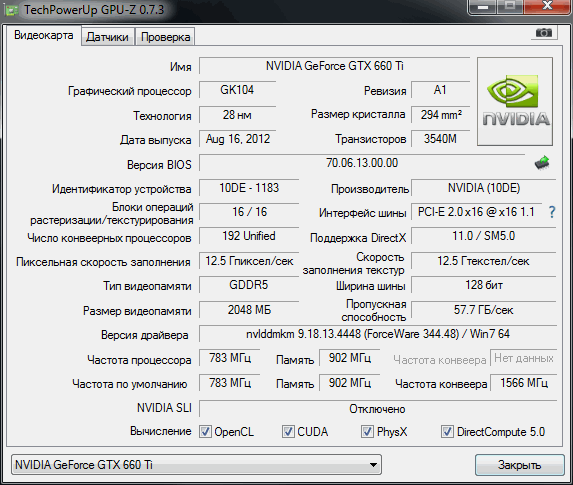Click the Имя field with GTX 660 Ti
Image resolution: width=573 pixels, height=485 pixels.
pos(334,66)
